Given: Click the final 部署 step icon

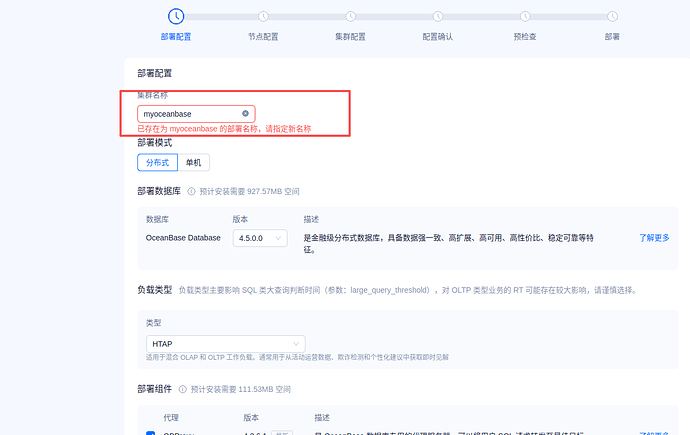Looking at the screenshot, I should click(x=612, y=16).
